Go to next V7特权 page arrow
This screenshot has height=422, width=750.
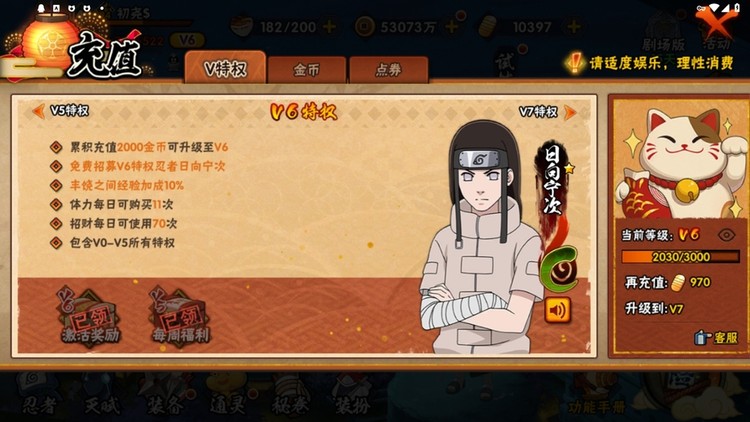[x=570, y=112]
